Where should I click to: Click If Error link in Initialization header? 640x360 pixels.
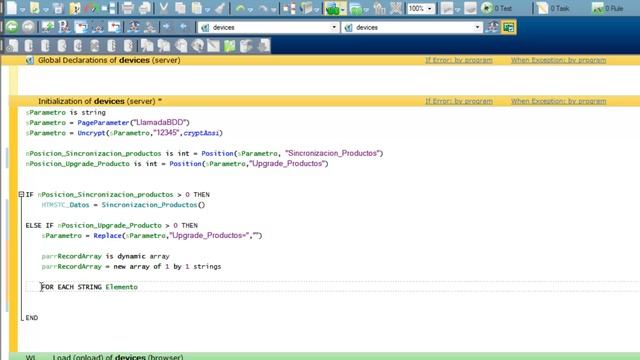point(459,101)
